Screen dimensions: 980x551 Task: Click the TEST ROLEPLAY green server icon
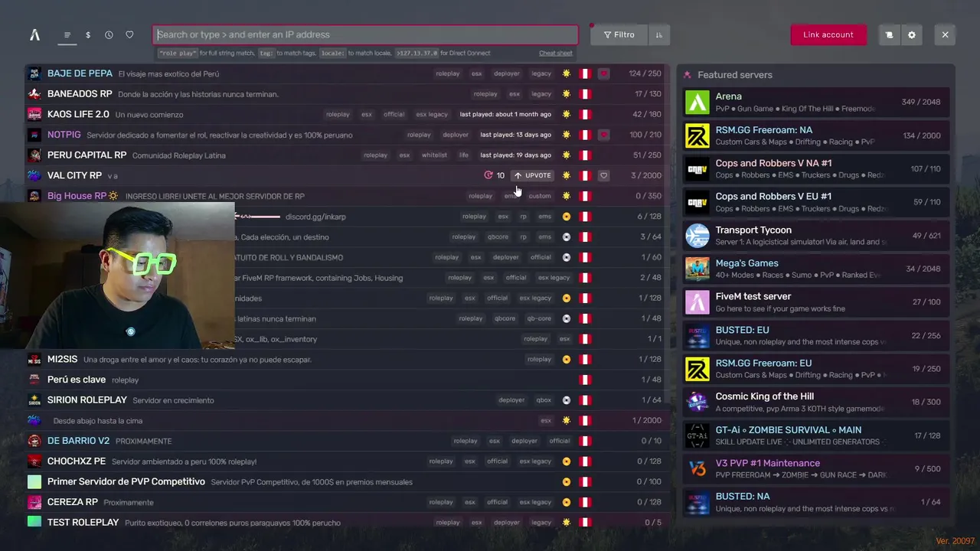click(x=34, y=522)
